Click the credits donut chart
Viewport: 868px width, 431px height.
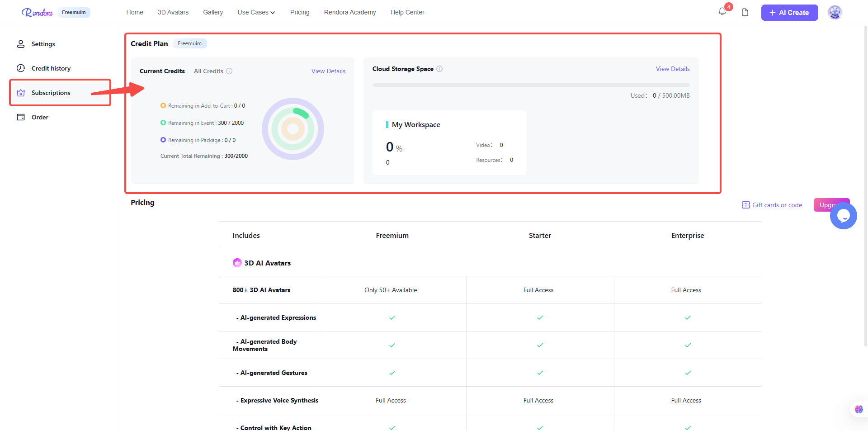293,129
